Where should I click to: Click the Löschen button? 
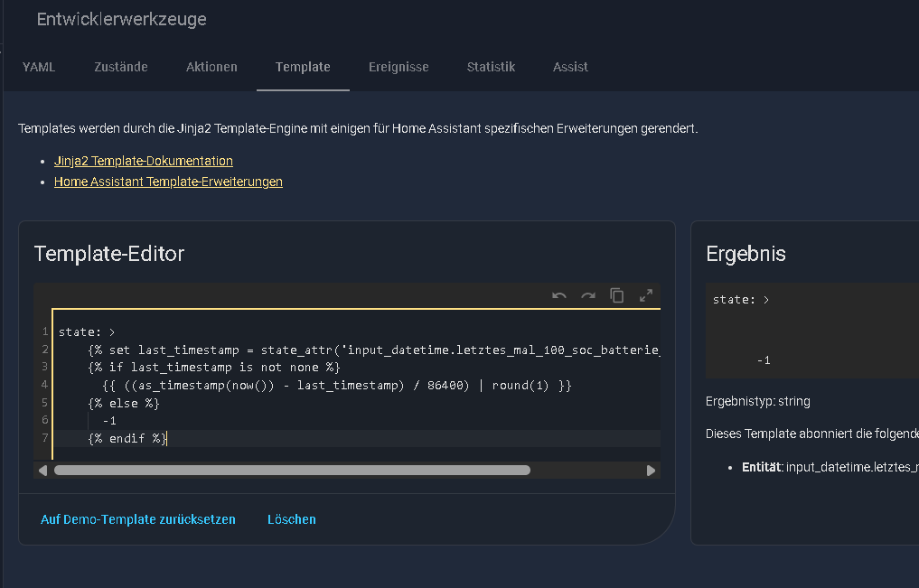292,519
